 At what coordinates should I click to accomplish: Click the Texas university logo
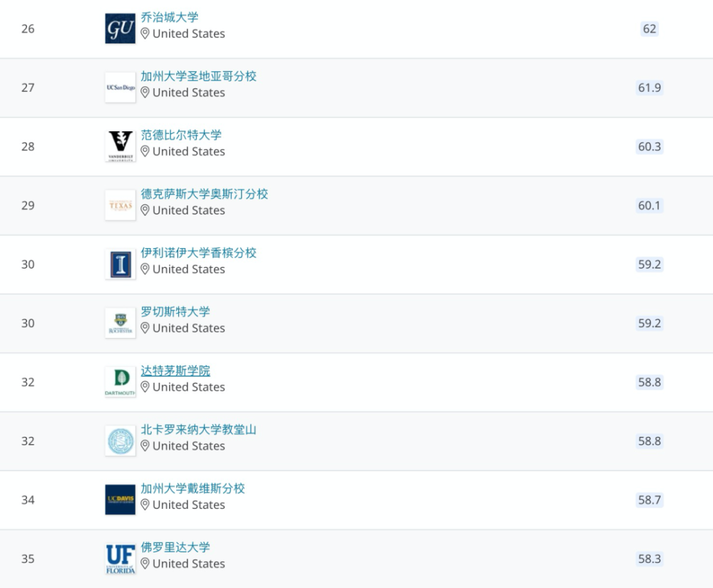tap(120, 205)
